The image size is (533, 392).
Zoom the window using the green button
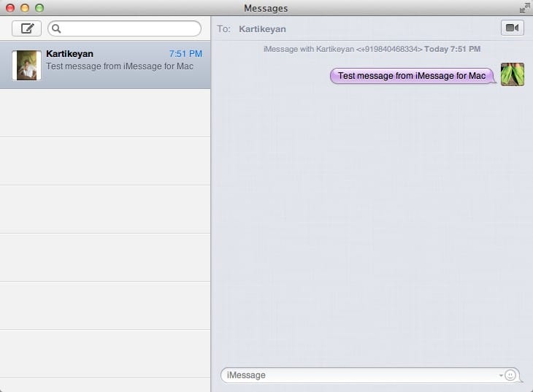(x=39, y=8)
